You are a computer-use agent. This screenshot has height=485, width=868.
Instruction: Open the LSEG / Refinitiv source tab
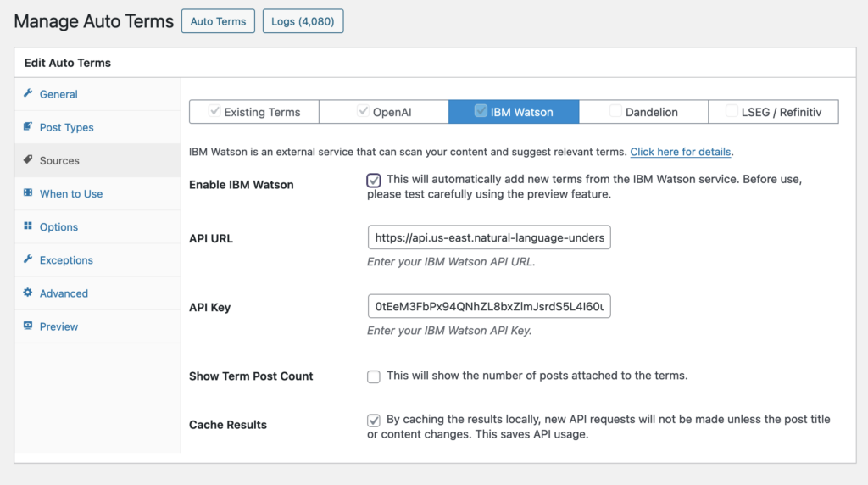click(x=773, y=112)
